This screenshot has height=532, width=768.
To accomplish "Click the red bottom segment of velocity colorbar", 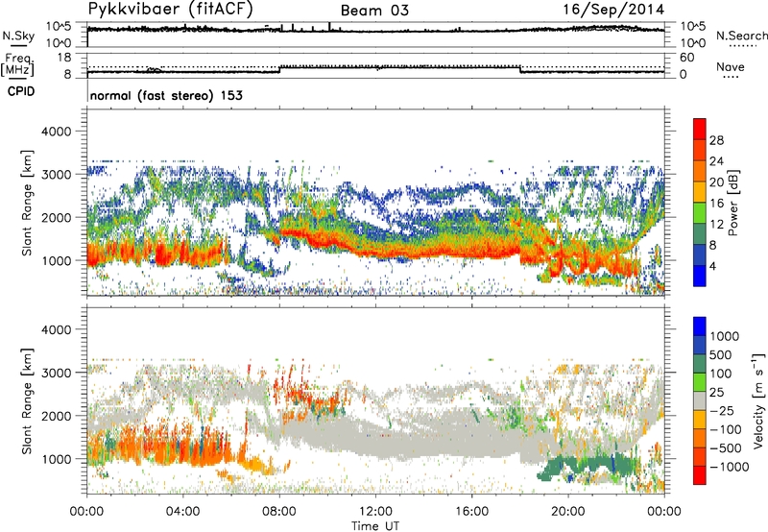I will (700, 475).
